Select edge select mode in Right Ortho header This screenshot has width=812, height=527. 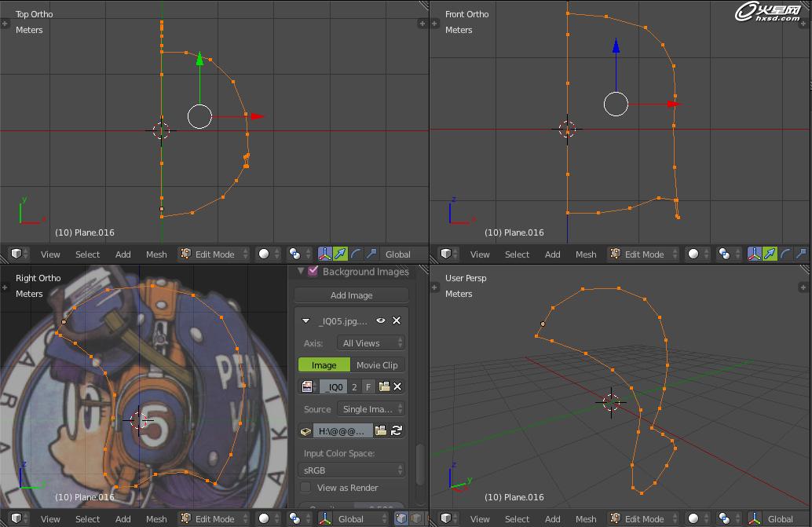click(x=416, y=518)
